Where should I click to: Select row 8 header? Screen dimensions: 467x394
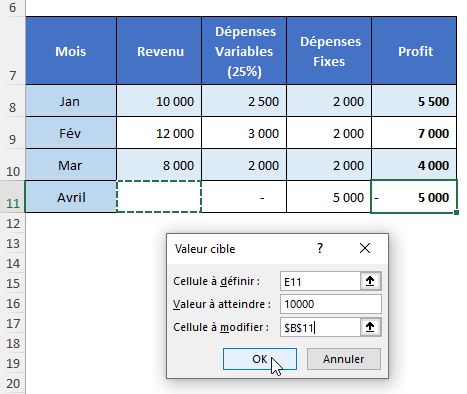(12, 101)
